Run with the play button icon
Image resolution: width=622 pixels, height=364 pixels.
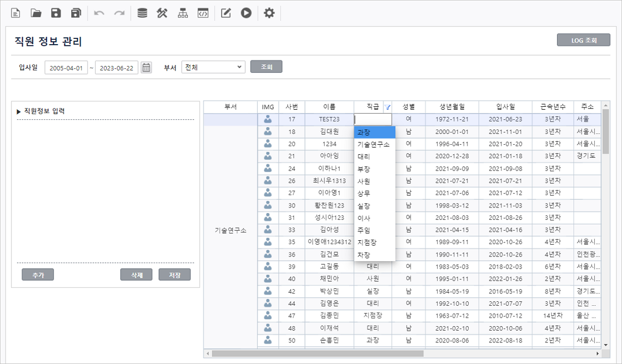coord(246,13)
